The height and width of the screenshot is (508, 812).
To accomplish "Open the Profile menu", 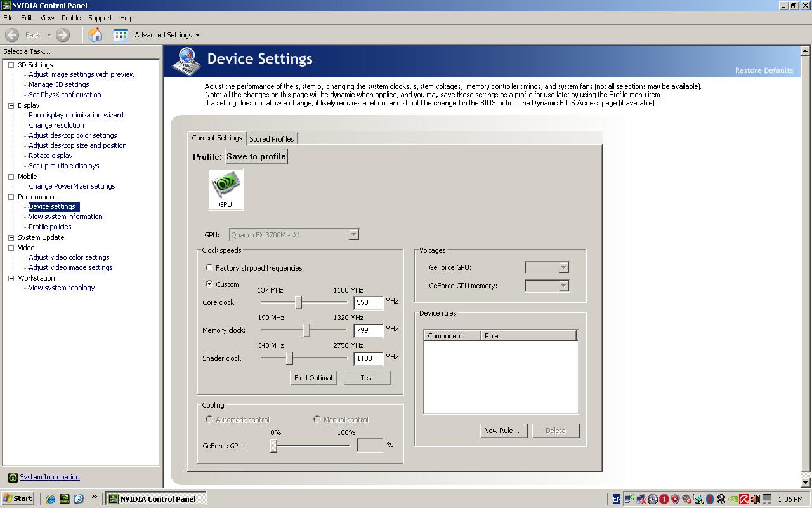I will pos(71,18).
